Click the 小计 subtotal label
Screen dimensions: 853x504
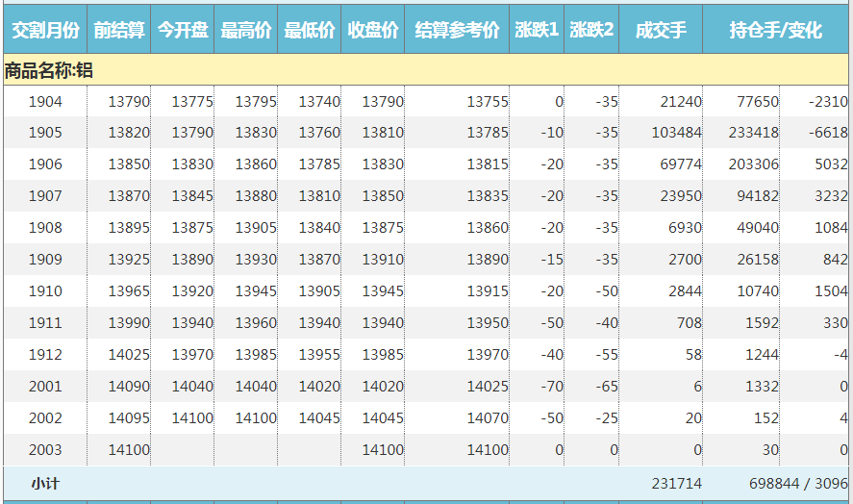point(45,484)
